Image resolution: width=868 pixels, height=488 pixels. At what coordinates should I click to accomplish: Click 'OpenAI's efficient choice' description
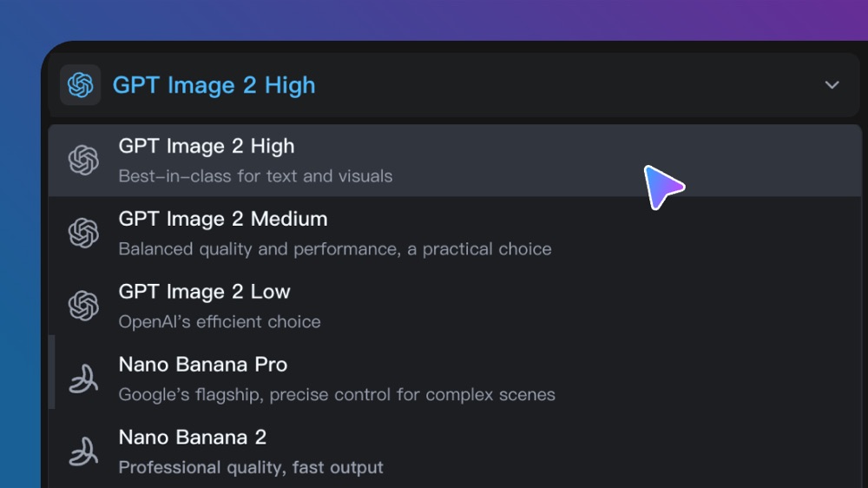(x=220, y=322)
